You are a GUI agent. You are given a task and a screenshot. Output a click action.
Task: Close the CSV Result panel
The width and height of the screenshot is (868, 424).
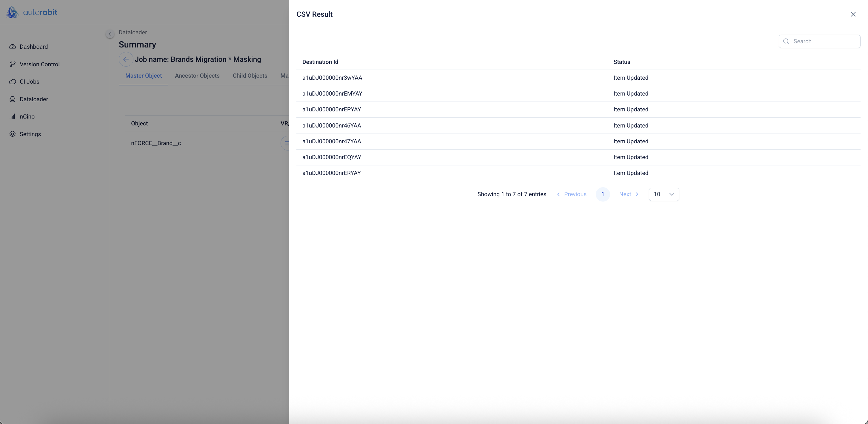tap(853, 14)
